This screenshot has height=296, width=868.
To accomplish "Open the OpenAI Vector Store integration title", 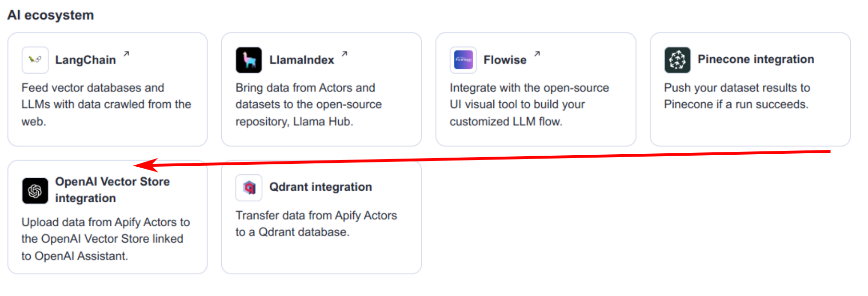I will 112,190.
